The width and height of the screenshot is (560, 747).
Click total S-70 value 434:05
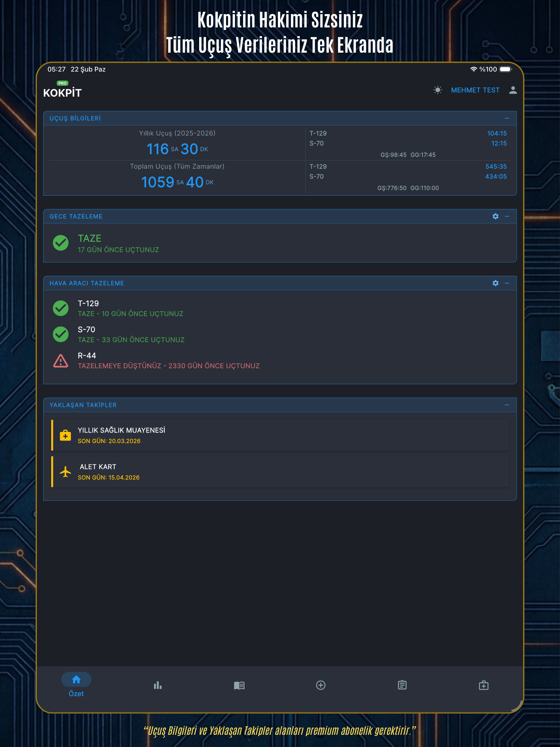496,176
